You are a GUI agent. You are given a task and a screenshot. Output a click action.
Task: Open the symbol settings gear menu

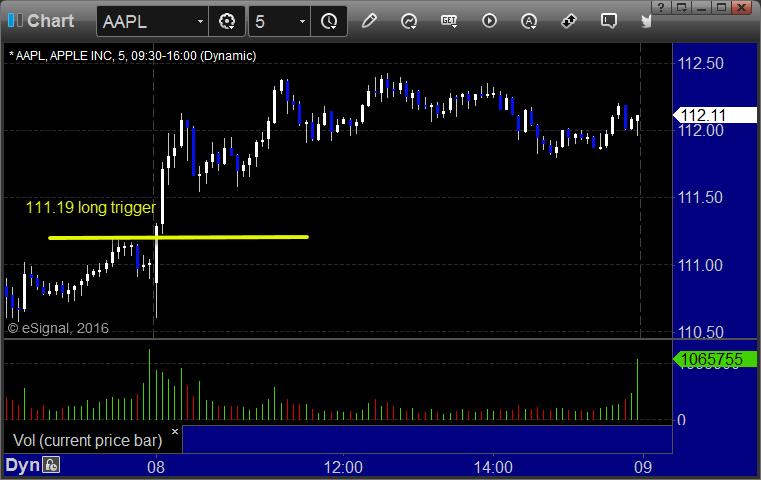coord(227,21)
